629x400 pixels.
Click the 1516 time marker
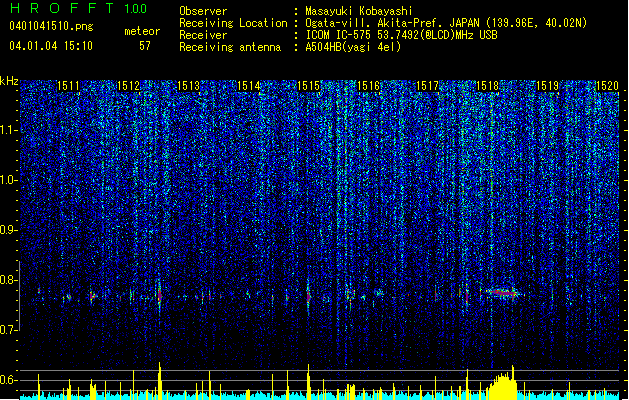coord(368,86)
